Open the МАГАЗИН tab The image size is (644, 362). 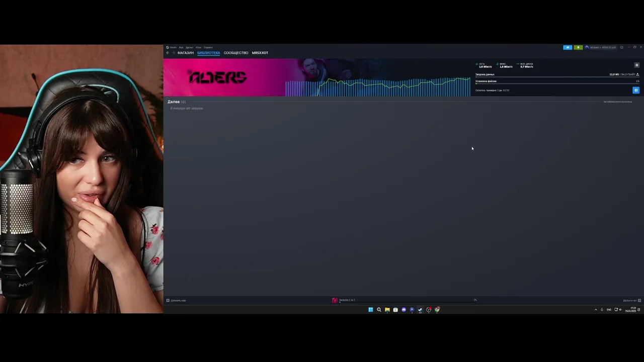[x=186, y=53]
